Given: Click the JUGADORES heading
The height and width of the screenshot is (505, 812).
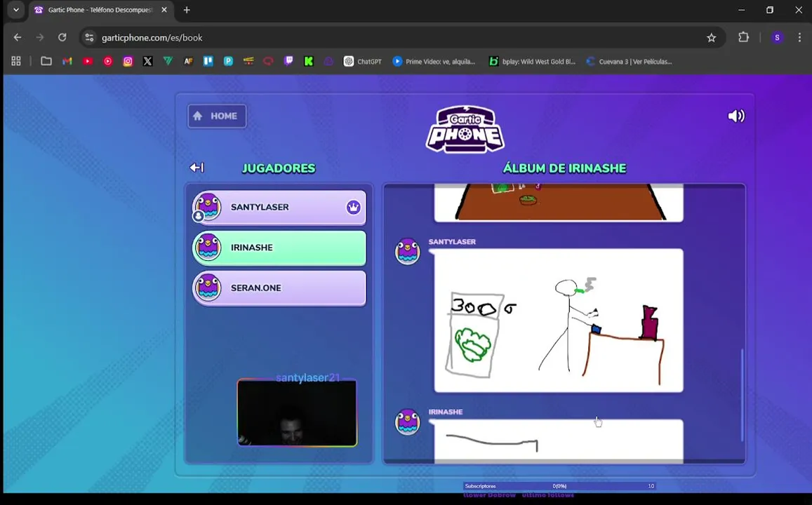Looking at the screenshot, I should (279, 168).
